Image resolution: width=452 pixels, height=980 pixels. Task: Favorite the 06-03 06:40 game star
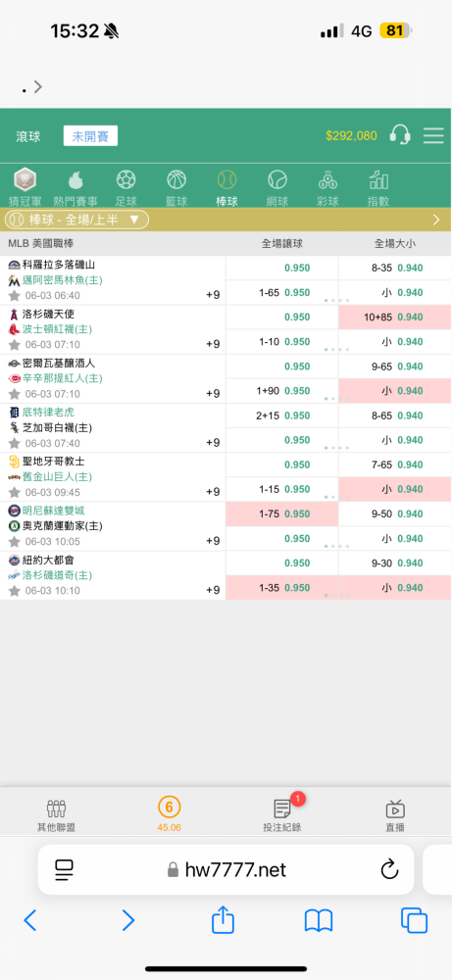(15, 295)
